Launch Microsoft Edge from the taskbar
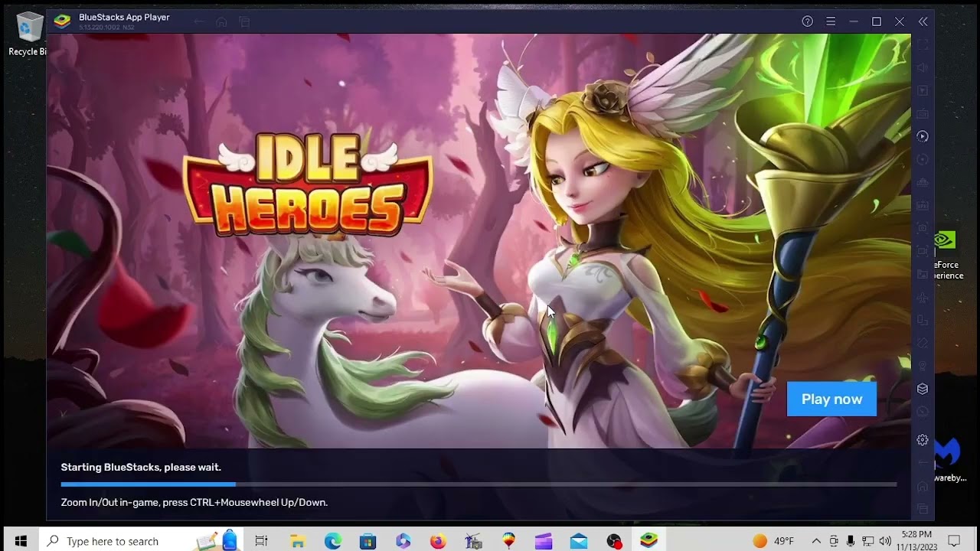The height and width of the screenshot is (551, 980). click(x=332, y=541)
